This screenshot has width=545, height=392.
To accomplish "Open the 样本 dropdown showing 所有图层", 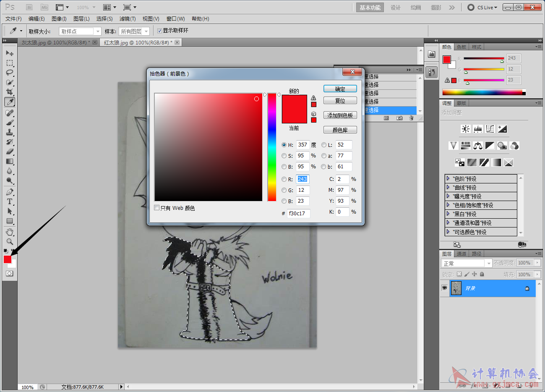I will [134, 31].
